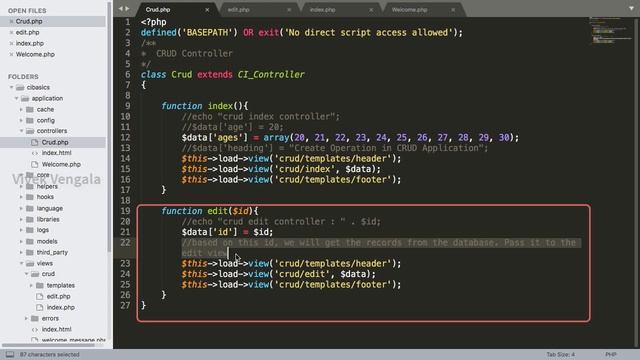Expand the helpers folder
Screen dimensions: 640x360
click(21, 186)
